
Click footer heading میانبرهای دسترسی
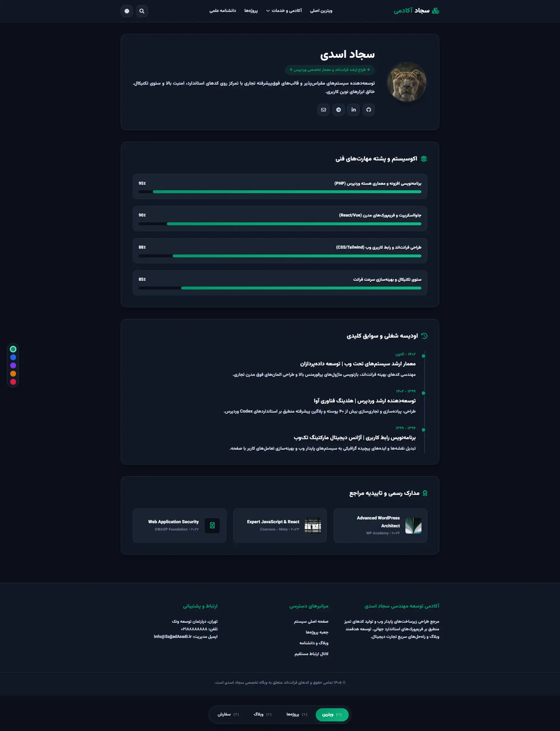[x=309, y=606]
